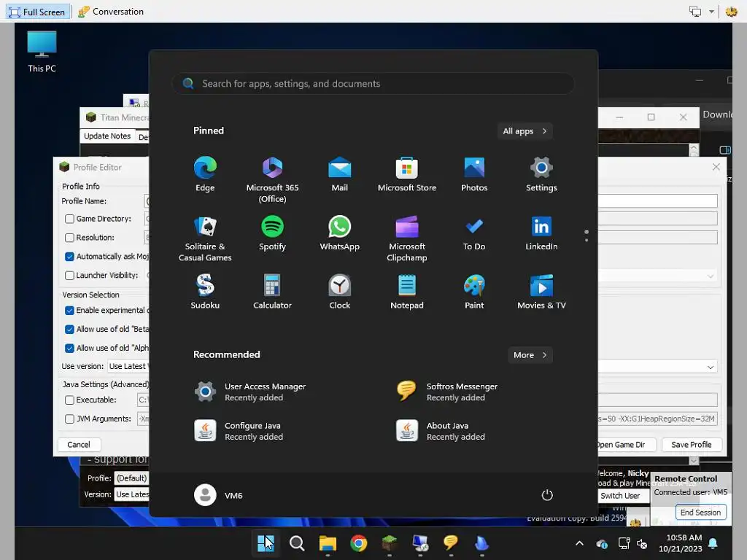This screenshot has width=747, height=560.
Task: Uncheck Automatically ask Mojang checkbox
Action: pyautogui.click(x=69, y=256)
